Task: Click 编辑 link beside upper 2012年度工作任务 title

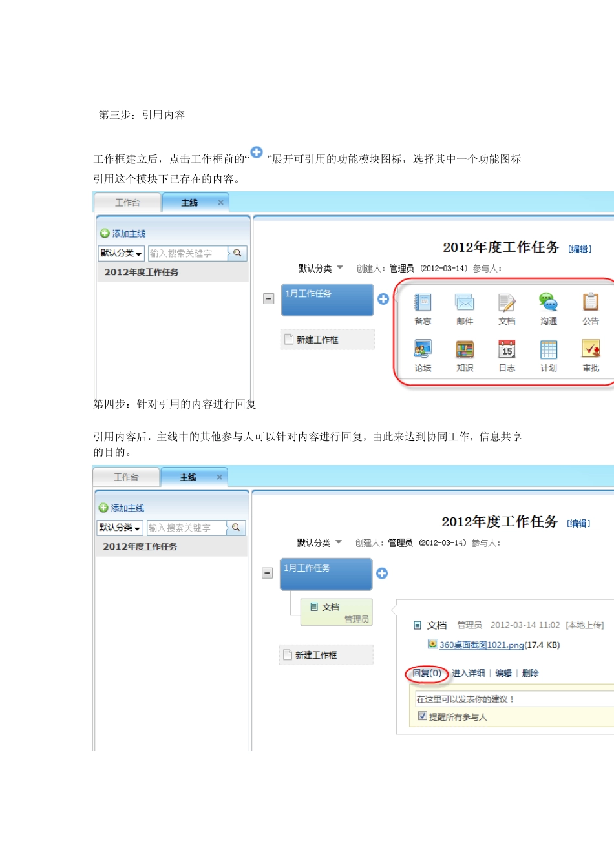Action: 580,249
